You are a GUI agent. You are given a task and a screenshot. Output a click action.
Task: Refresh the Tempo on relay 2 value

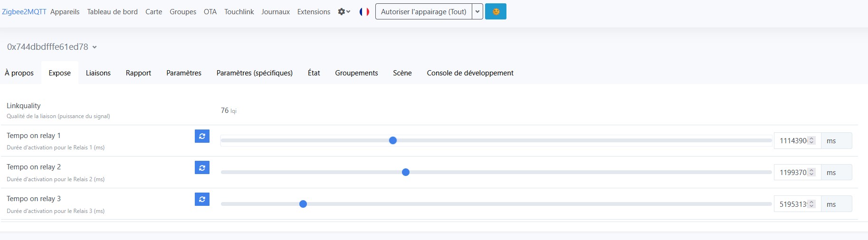click(x=202, y=168)
